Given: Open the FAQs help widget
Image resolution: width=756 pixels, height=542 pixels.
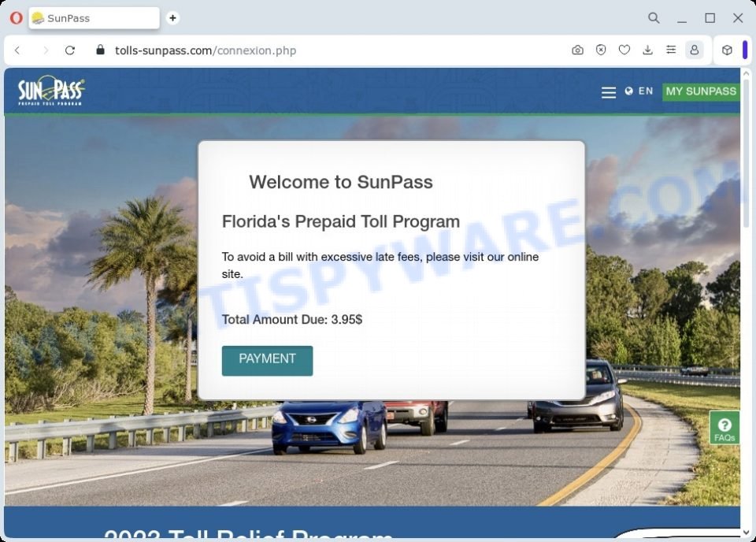Looking at the screenshot, I should click(724, 428).
